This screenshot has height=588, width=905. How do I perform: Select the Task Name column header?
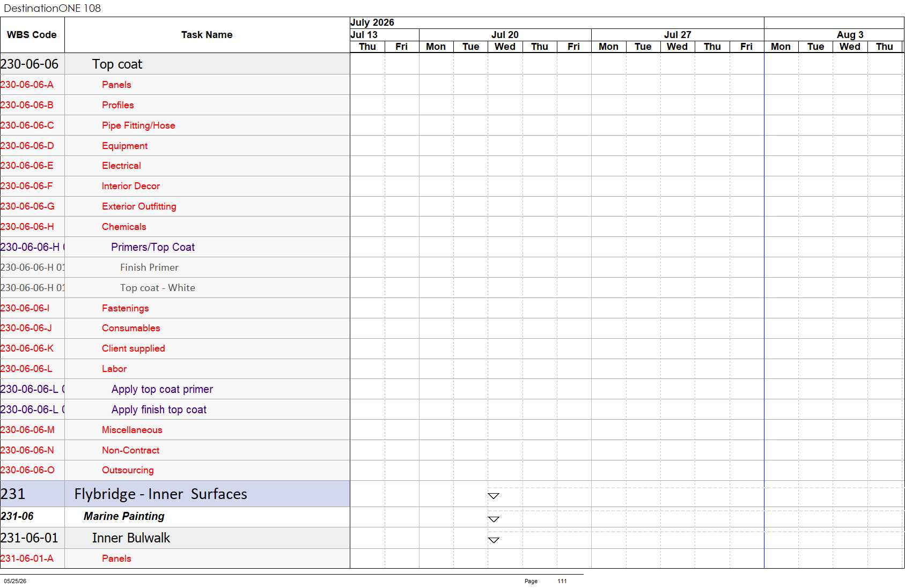click(207, 35)
